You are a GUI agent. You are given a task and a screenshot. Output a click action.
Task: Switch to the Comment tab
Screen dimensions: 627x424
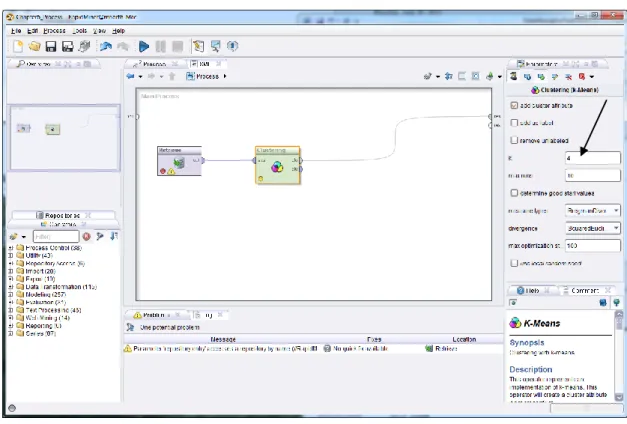pos(585,290)
